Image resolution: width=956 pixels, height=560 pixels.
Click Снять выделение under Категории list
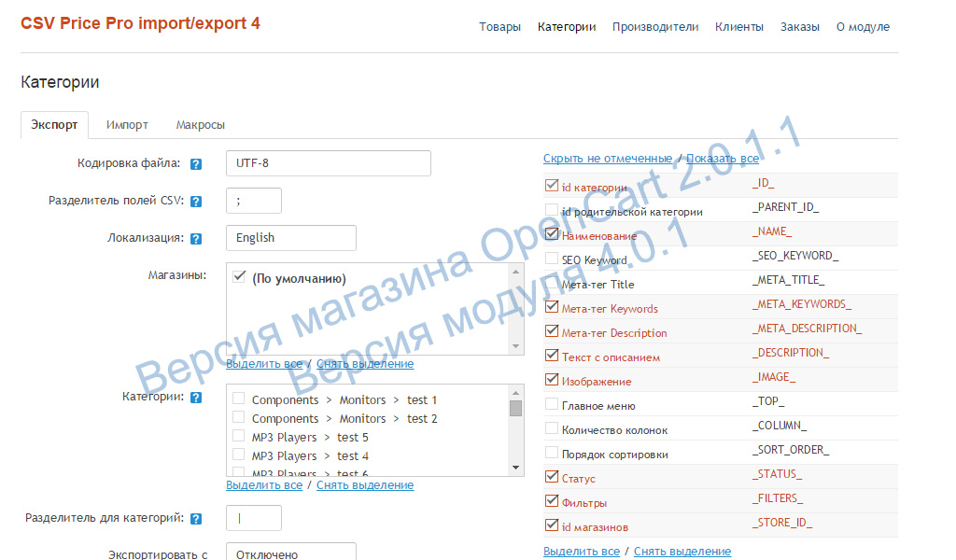tap(365, 485)
